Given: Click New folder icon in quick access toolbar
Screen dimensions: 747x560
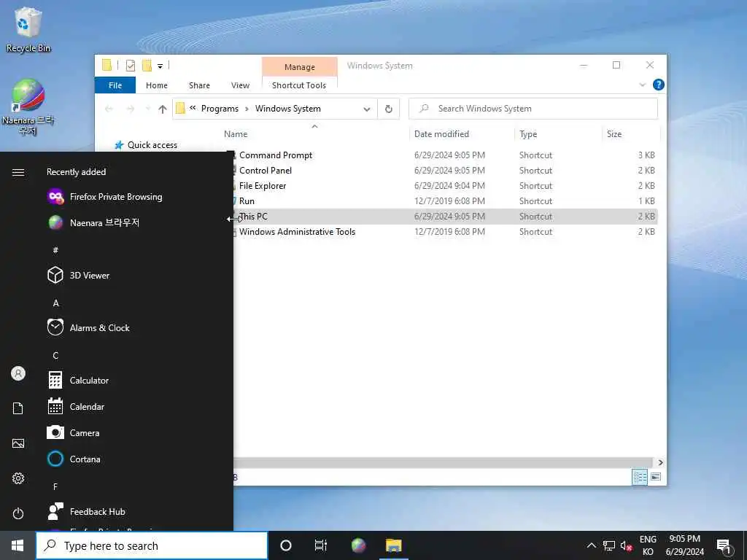Looking at the screenshot, I should click(147, 66).
